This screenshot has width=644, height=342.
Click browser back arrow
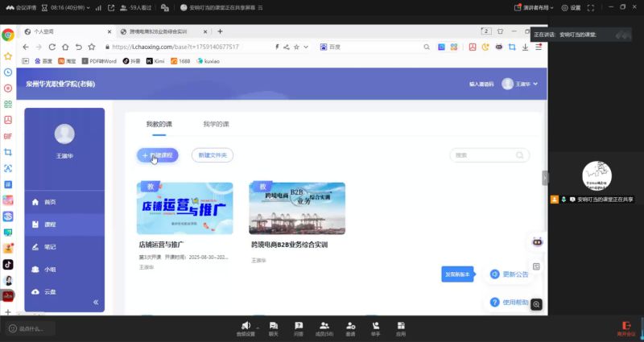coord(26,47)
